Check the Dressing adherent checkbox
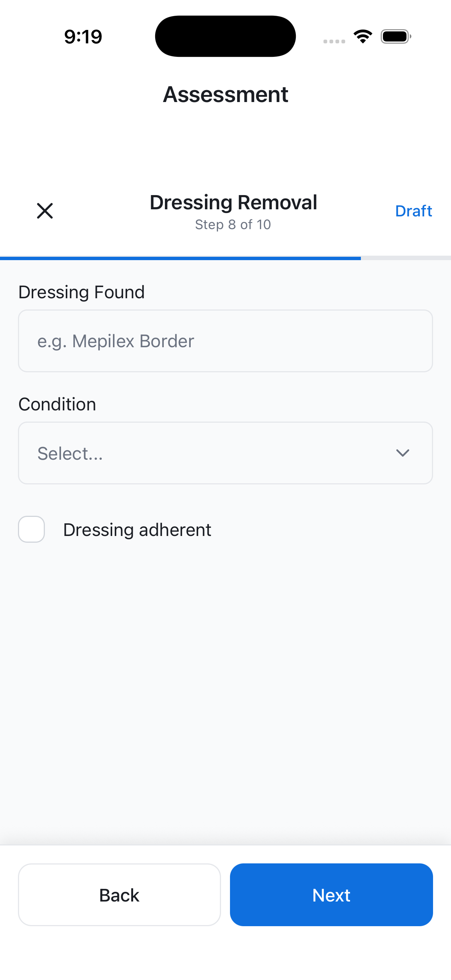This screenshot has width=451, height=980. (x=31, y=529)
